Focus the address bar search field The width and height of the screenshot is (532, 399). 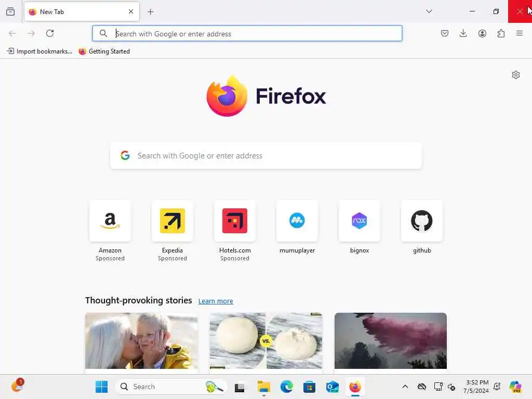pos(247,33)
